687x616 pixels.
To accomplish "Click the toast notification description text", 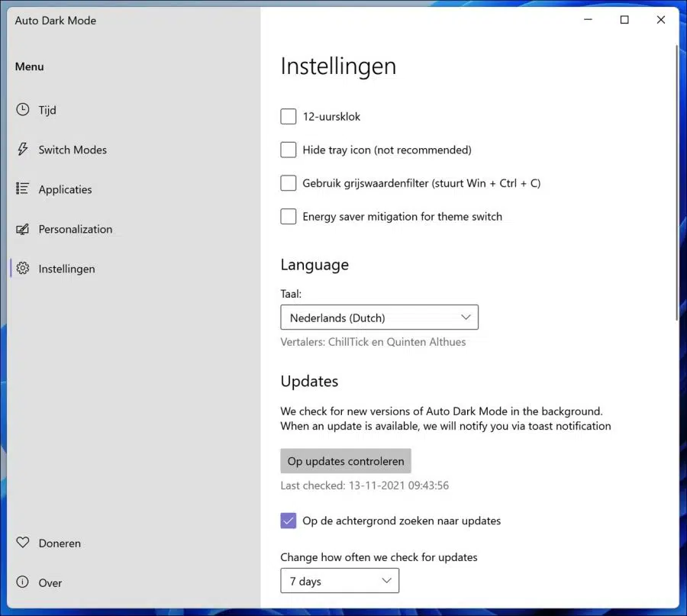I will (x=446, y=418).
